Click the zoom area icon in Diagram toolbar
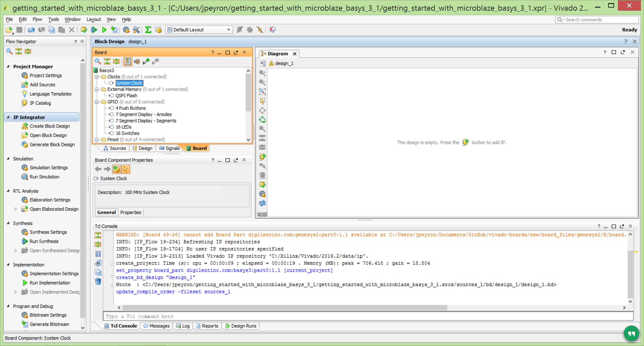 click(262, 91)
